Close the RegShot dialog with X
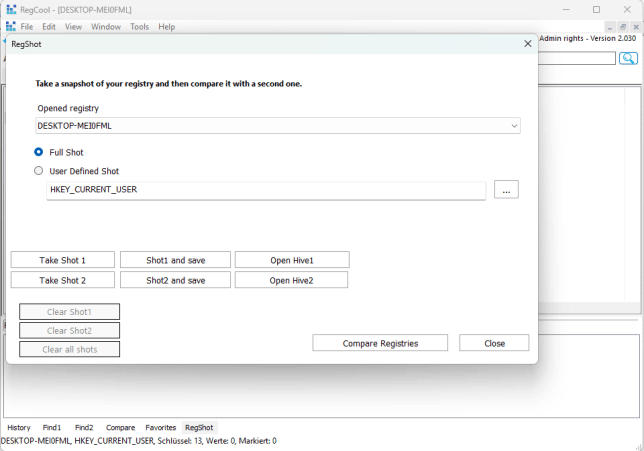Viewport: 644px width, 451px height. 528,44
